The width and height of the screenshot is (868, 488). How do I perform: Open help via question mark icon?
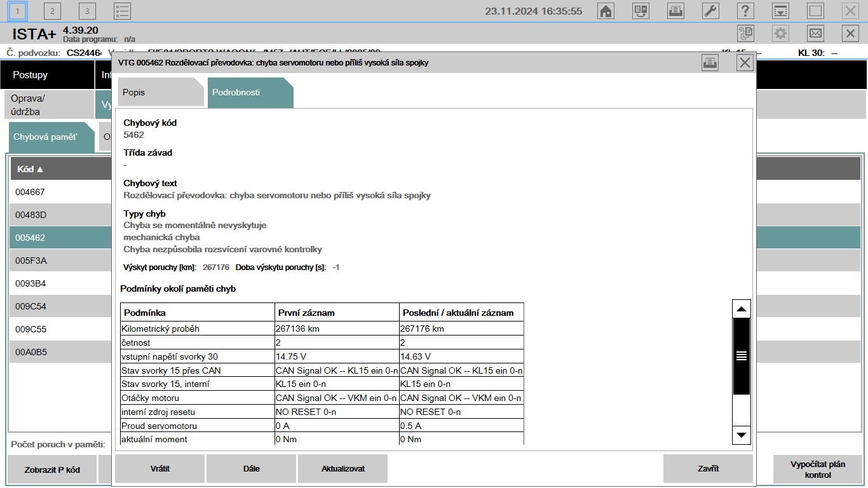point(745,11)
